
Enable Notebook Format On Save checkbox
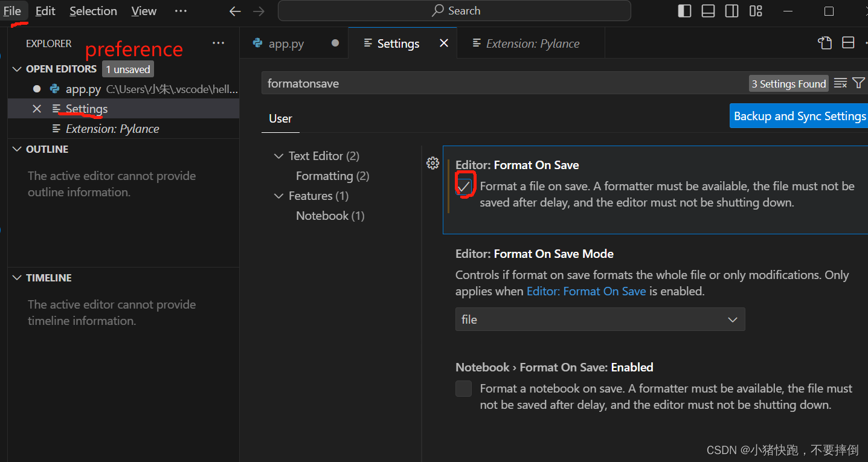click(x=463, y=388)
